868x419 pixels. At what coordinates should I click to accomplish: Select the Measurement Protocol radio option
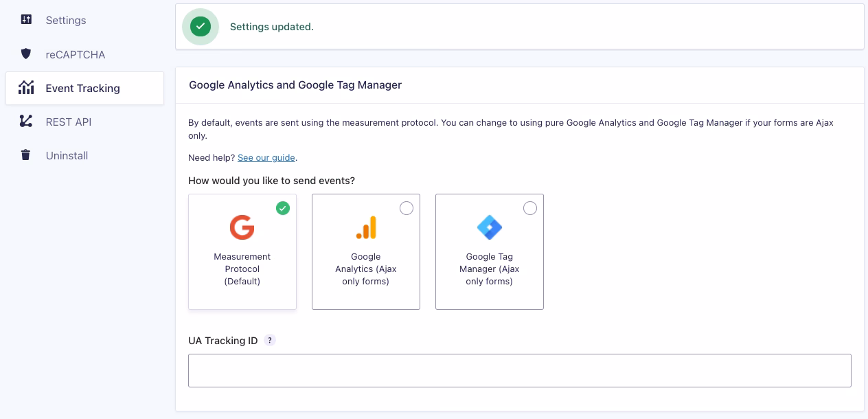pos(283,208)
